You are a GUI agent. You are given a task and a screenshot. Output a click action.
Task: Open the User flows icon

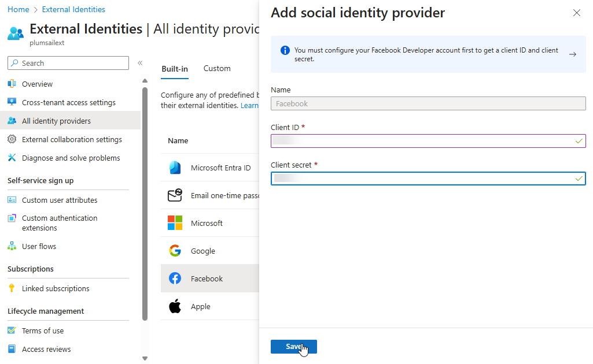(x=12, y=246)
